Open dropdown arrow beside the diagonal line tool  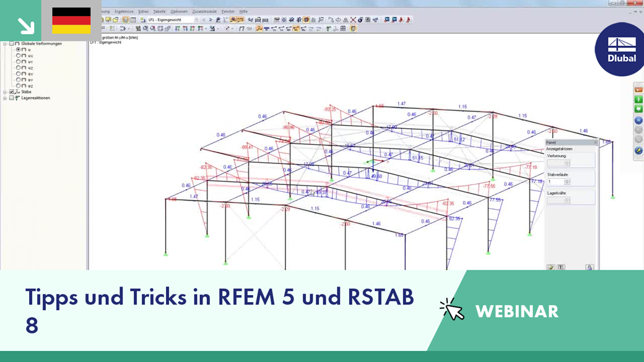(x=232, y=28)
